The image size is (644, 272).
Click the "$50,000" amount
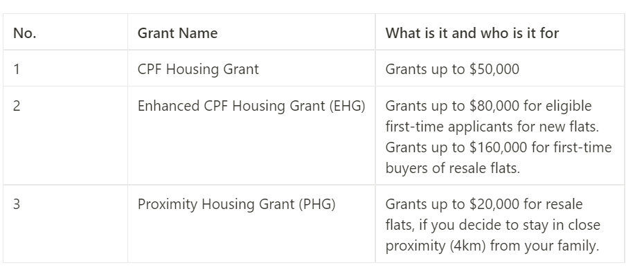[x=494, y=69]
